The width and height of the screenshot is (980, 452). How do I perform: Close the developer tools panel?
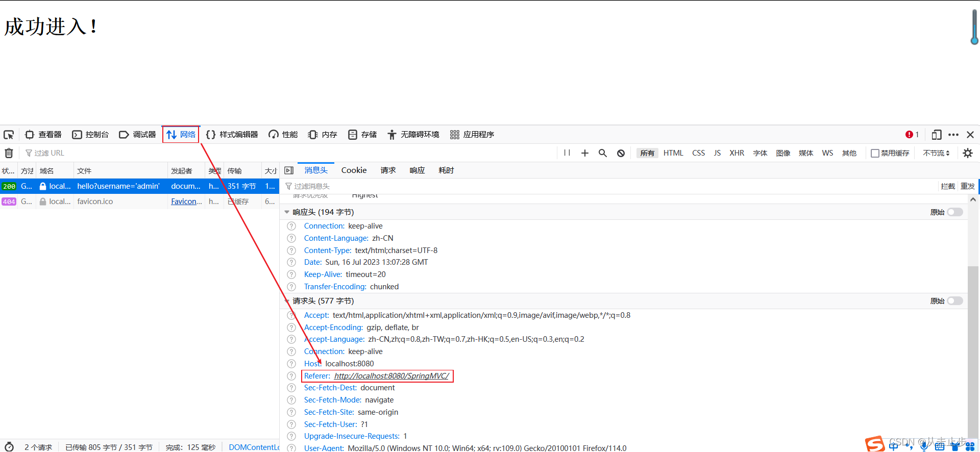coord(970,135)
